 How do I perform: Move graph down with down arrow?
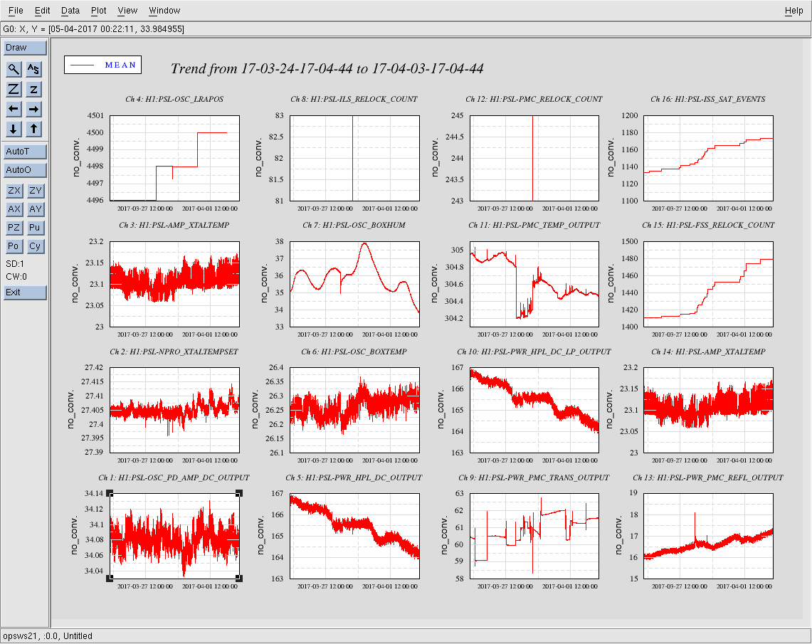[x=14, y=129]
